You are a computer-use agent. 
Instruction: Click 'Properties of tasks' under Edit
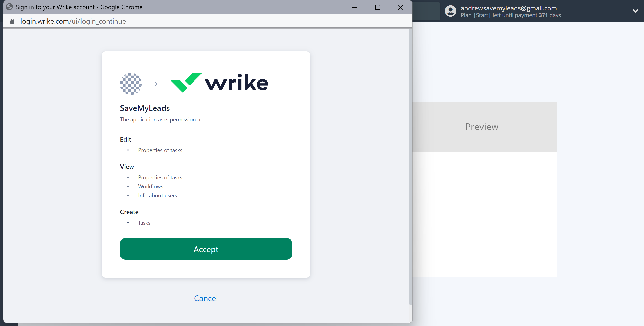160,150
